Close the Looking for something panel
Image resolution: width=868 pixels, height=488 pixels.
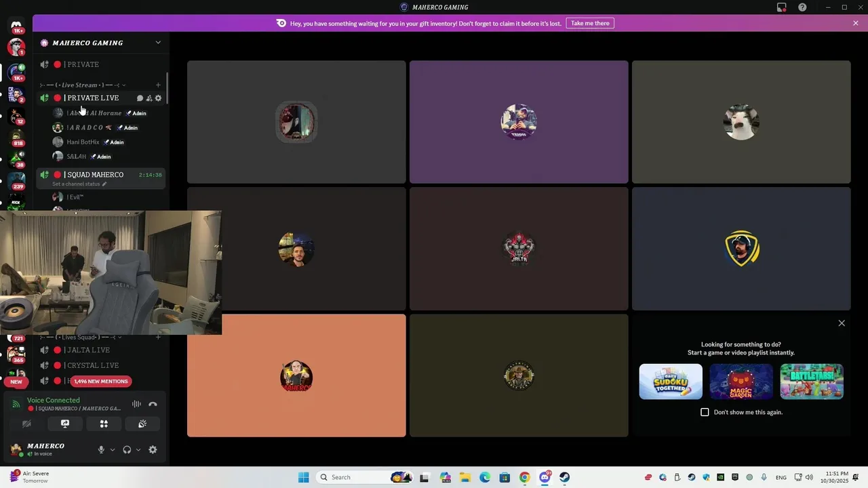[842, 323]
